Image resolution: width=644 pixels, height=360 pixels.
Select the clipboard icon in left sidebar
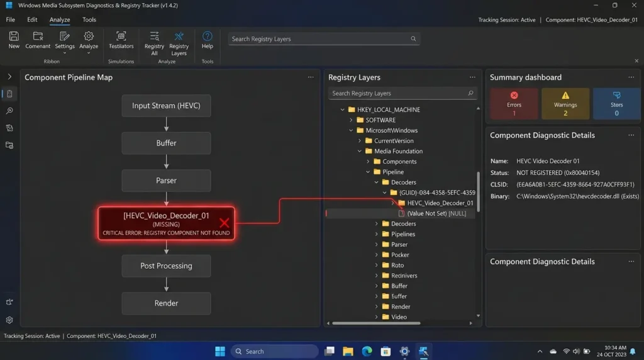coord(9,94)
